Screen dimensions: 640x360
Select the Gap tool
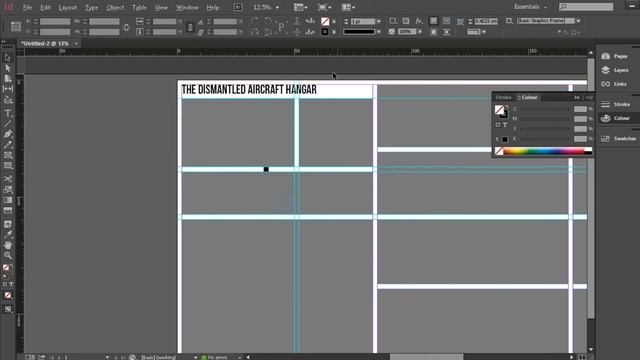(7, 89)
